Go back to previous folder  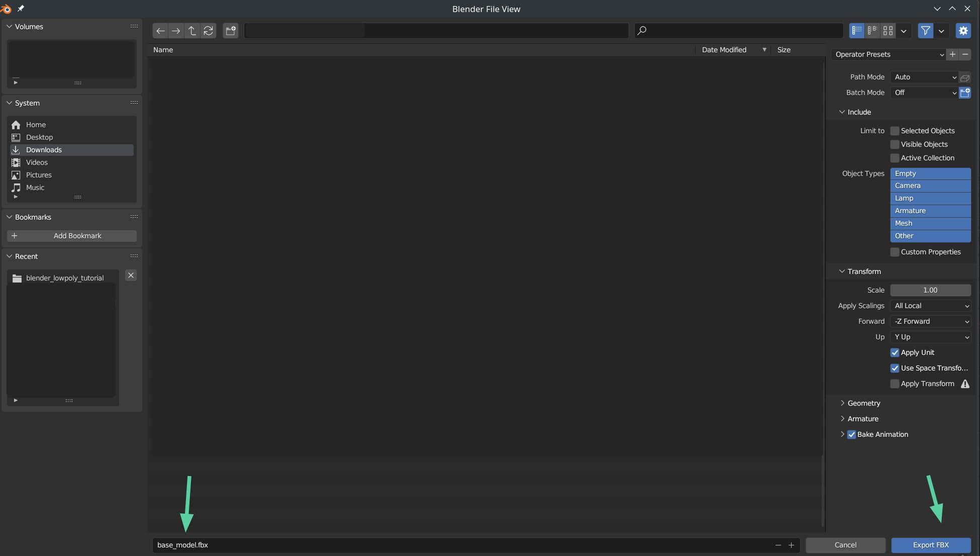(160, 31)
